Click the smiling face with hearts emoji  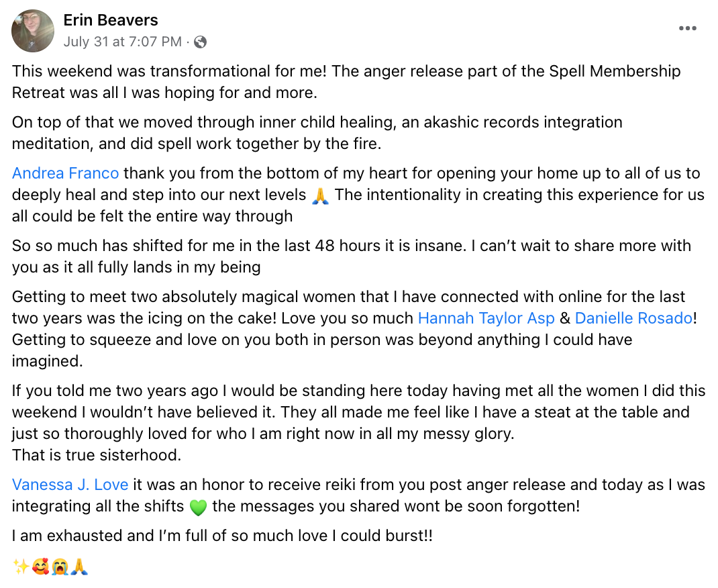coord(40,567)
